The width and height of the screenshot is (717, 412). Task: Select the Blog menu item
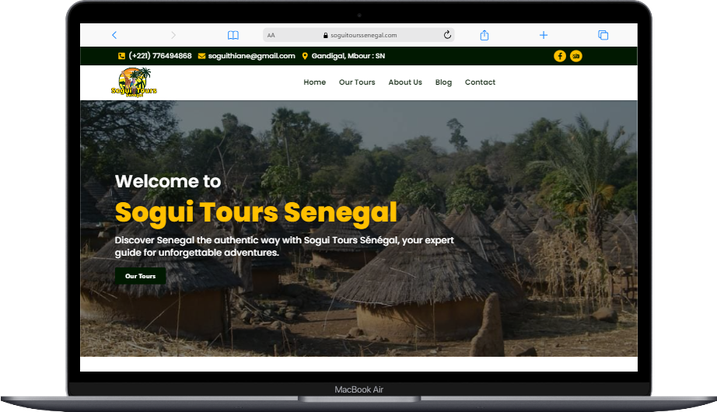443,82
